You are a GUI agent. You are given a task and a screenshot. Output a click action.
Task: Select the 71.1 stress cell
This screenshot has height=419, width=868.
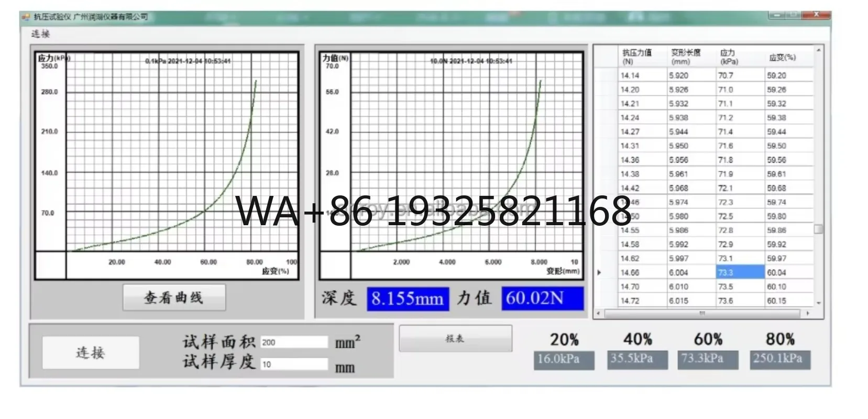(740, 104)
